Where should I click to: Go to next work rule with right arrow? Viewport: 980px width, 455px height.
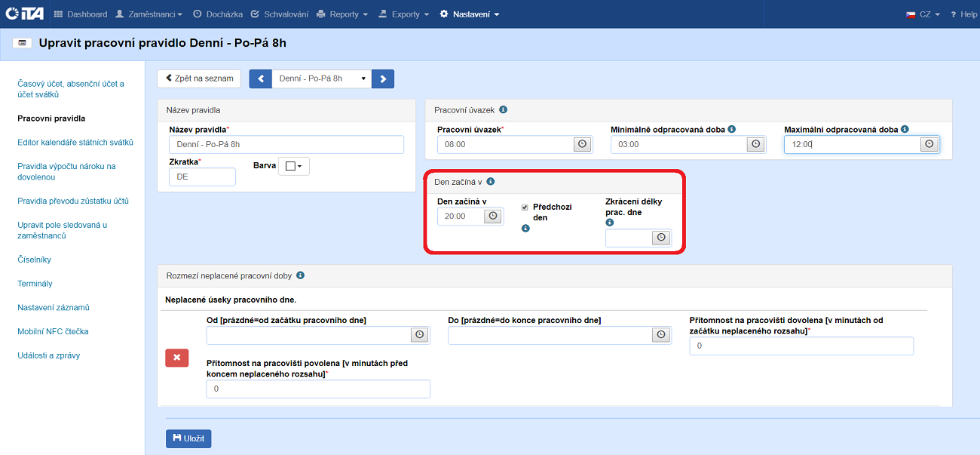click(x=383, y=78)
